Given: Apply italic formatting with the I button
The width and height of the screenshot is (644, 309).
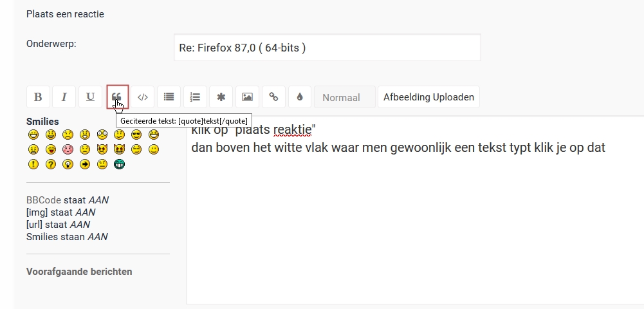Looking at the screenshot, I should point(64,97).
